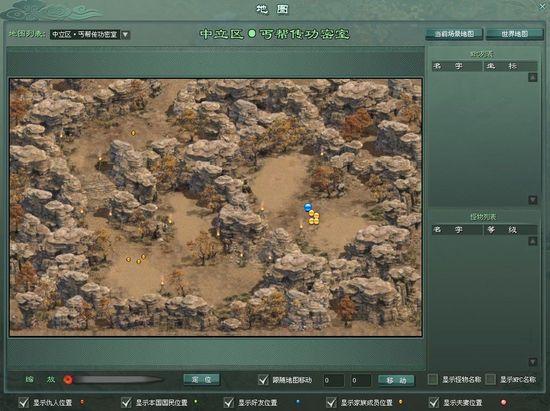The height and width of the screenshot is (411, 550).
Task: Toggle the 显示夫妻位置 checkbox
Action: [434, 403]
